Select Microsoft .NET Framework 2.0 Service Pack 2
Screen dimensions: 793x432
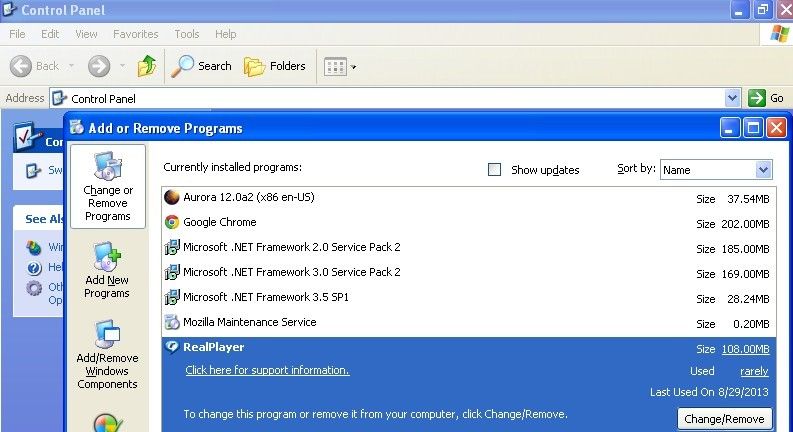click(292, 247)
